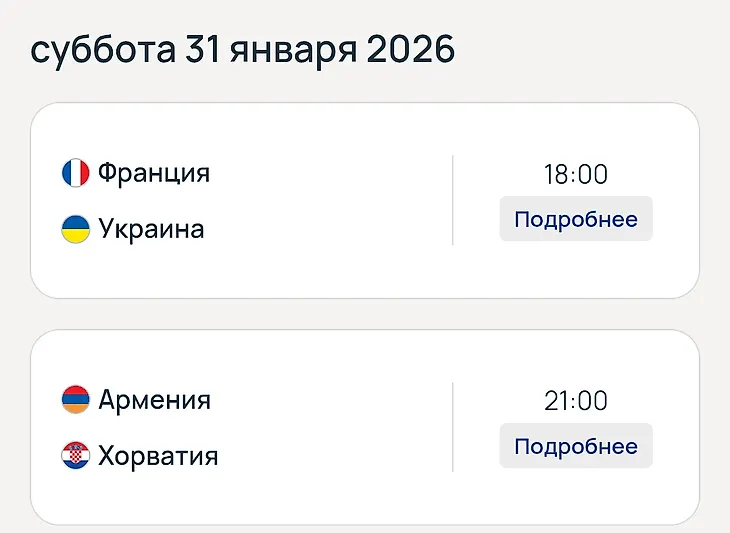The height and width of the screenshot is (533, 730).
Task: Click the Armenia flag icon
Action: click(x=75, y=399)
